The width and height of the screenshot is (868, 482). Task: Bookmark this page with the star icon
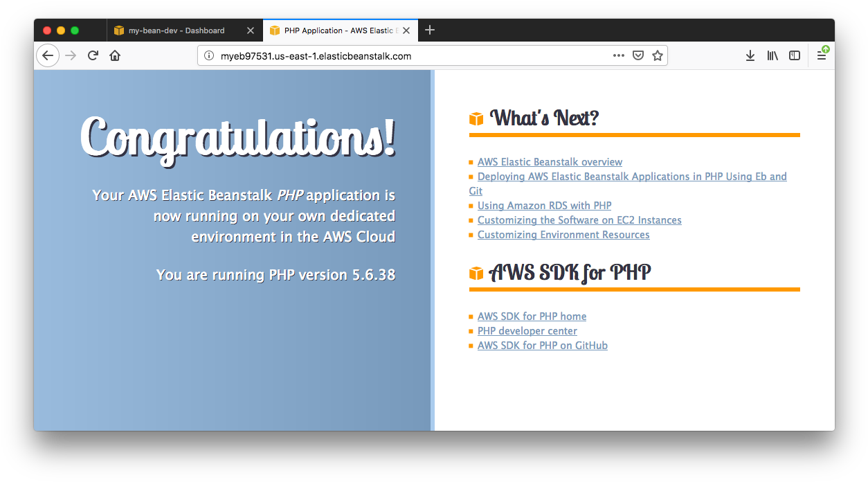(x=658, y=55)
